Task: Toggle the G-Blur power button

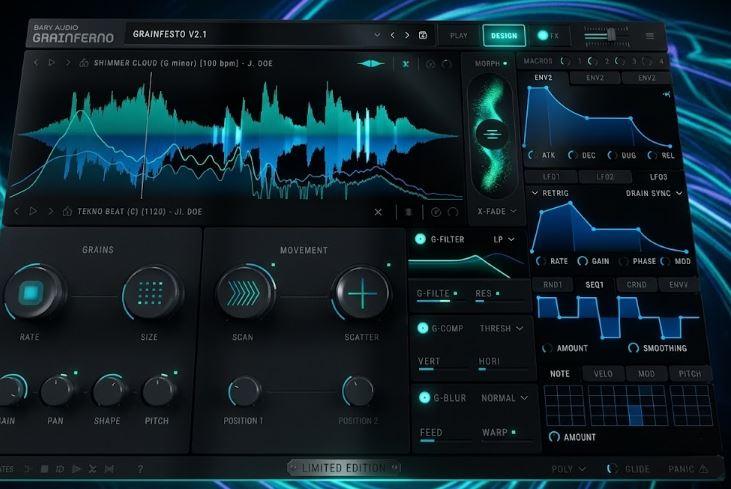Action: pos(424,398)
